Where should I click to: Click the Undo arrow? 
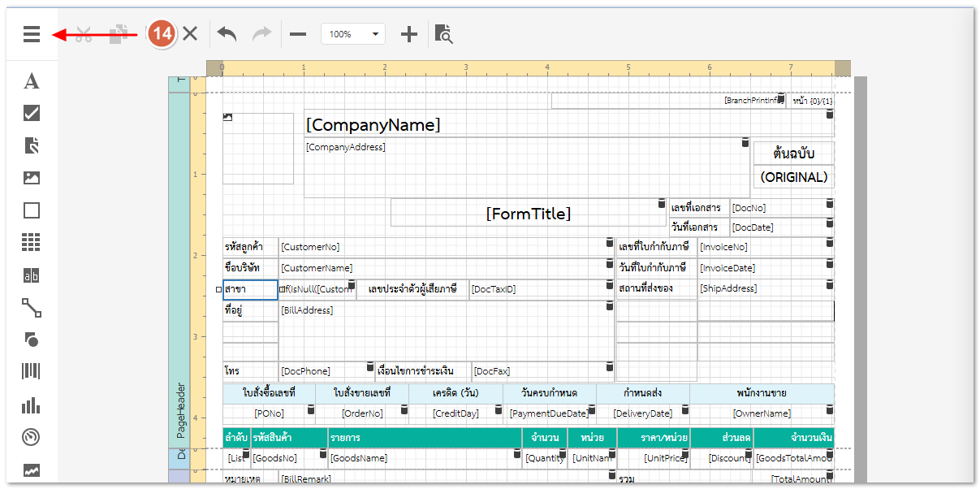[x=227, y=34]
